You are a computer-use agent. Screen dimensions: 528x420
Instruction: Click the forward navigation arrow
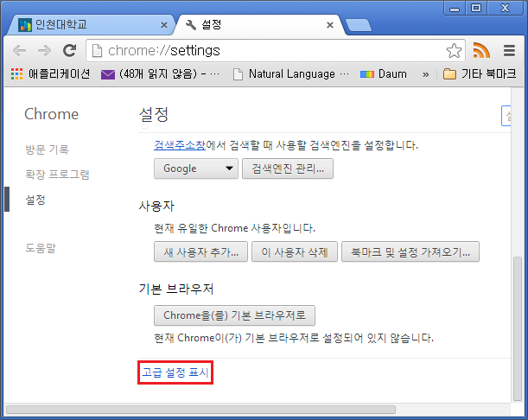44,51
